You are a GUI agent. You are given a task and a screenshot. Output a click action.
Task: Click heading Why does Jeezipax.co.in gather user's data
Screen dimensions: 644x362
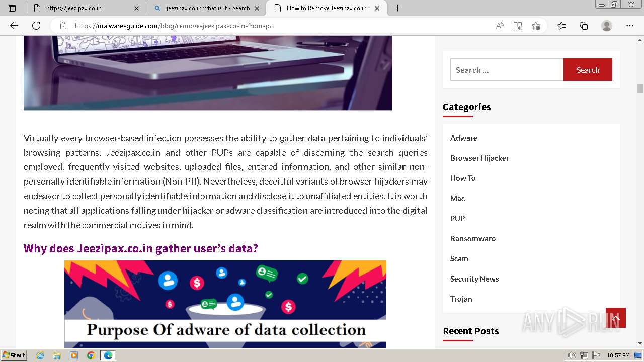coord(141,248)
